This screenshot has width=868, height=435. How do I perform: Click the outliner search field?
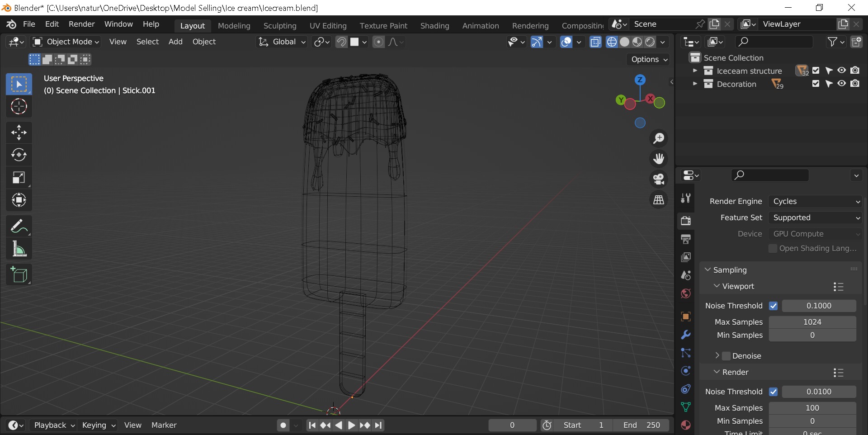click(x=774, y=42)
